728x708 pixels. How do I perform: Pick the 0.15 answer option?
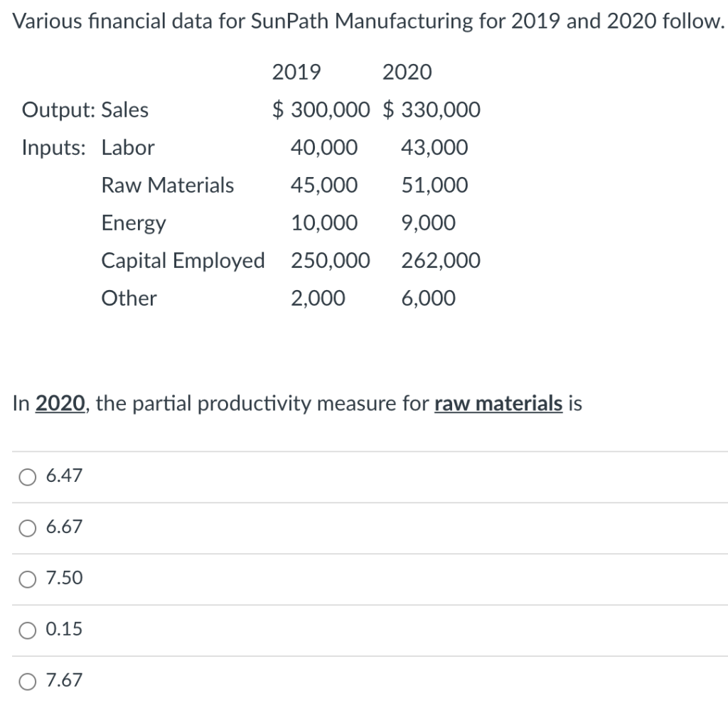point(64,629)
